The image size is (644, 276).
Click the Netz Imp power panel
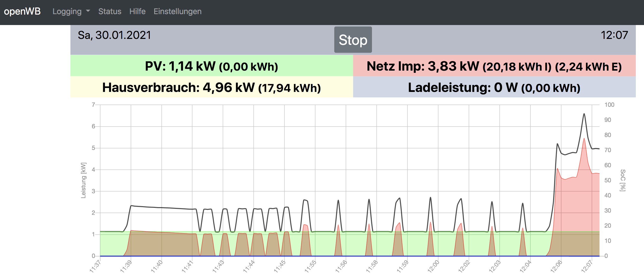(x=494, y=66)
